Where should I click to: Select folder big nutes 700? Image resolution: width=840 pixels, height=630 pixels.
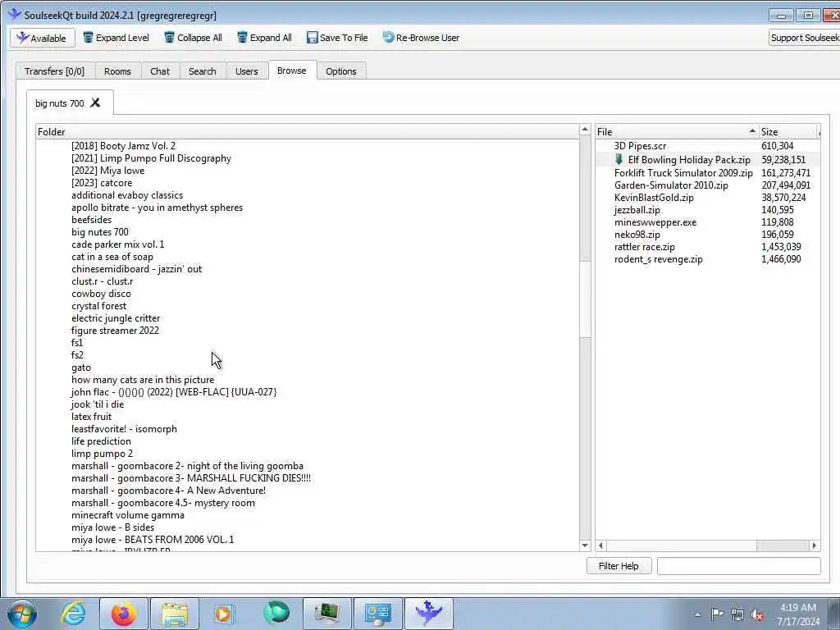pos(99,232)
